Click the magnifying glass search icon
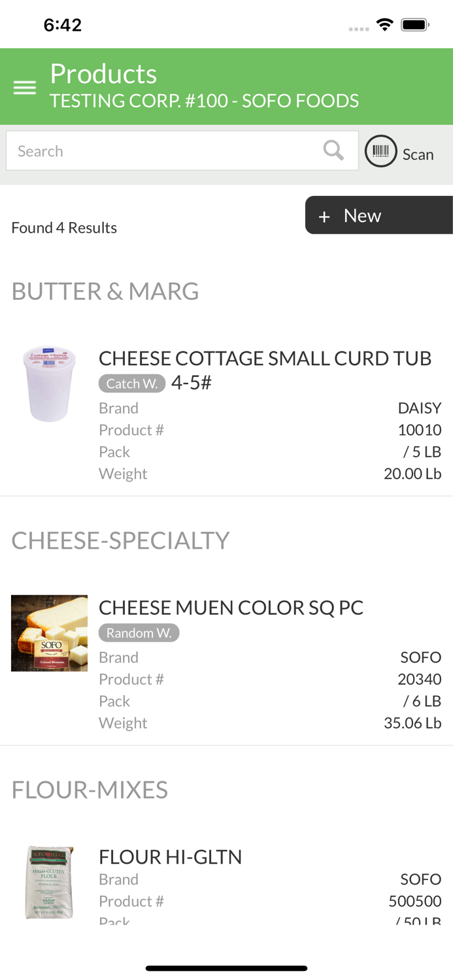 click(333, 150)
